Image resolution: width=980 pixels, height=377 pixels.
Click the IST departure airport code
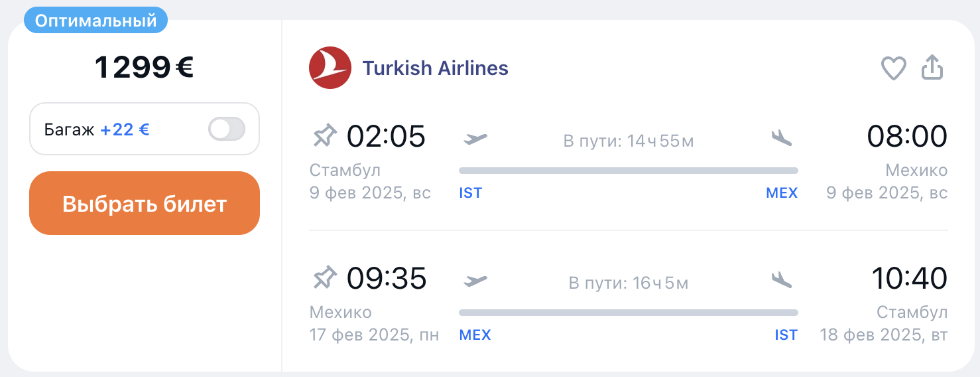point(470,193)
